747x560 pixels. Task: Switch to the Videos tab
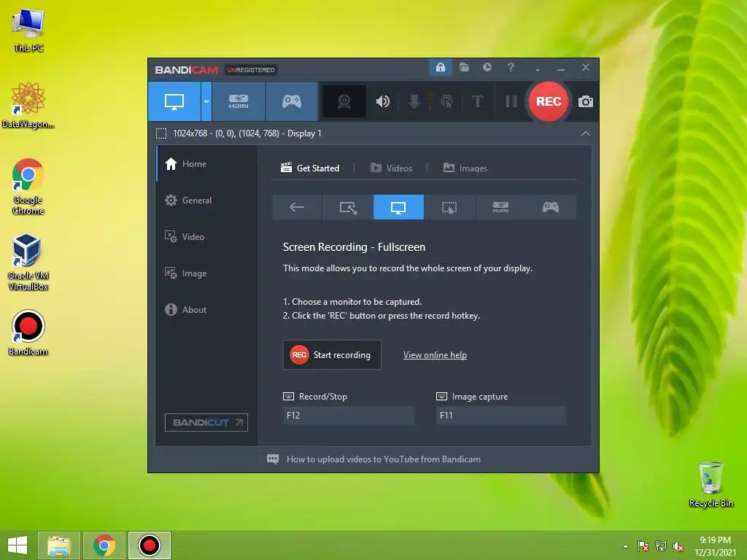391,168
